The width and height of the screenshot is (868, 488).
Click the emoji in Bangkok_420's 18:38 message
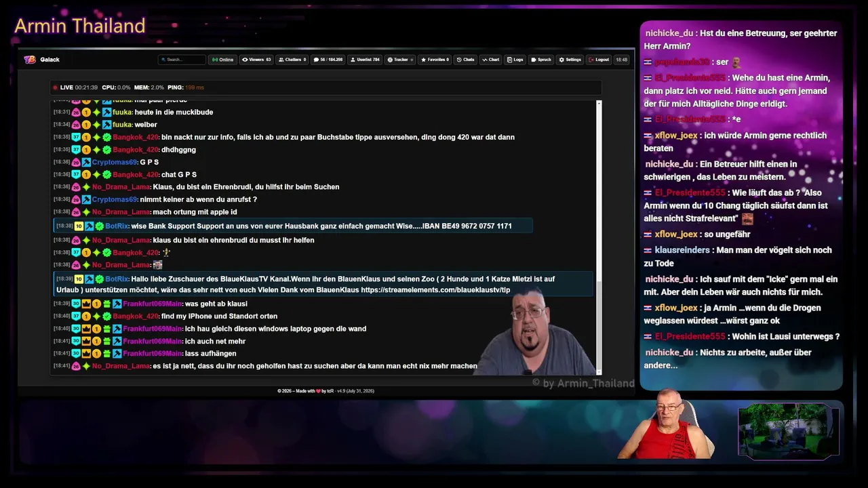(x=167, y=252)
